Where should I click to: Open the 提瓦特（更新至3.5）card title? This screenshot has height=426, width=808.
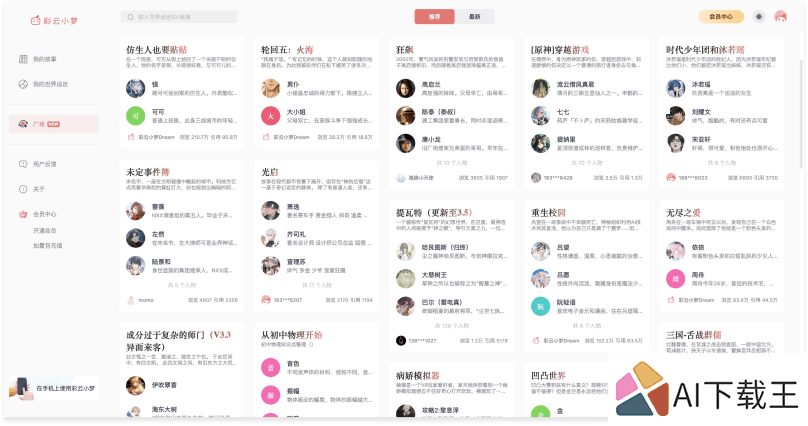click(x=434, y=213)
